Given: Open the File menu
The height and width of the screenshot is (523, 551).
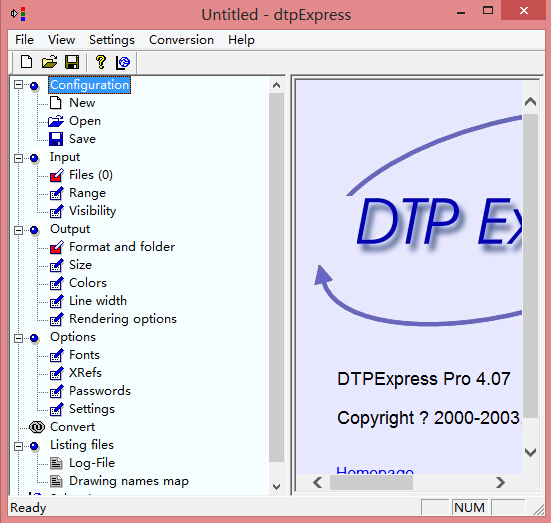Looking at the screenshot, I should pyautogui.click(x=24, y=40).
